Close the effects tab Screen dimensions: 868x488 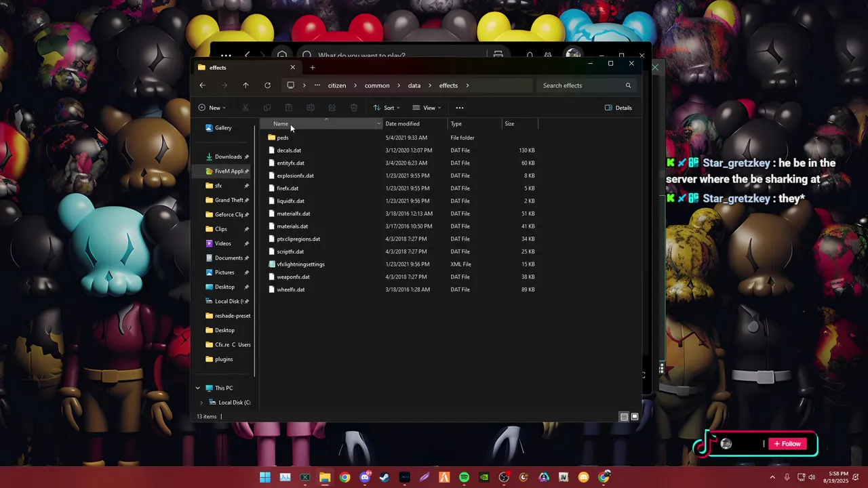click(x=292, y=67)
